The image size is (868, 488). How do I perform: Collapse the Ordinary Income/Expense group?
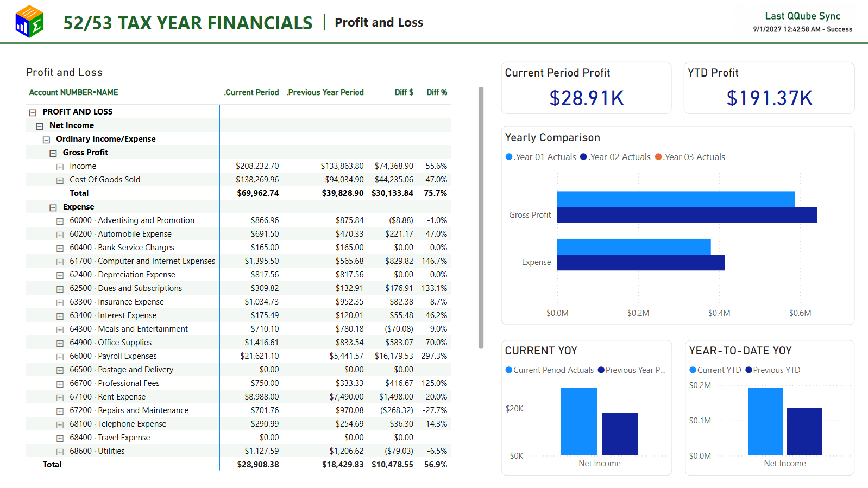46,140
